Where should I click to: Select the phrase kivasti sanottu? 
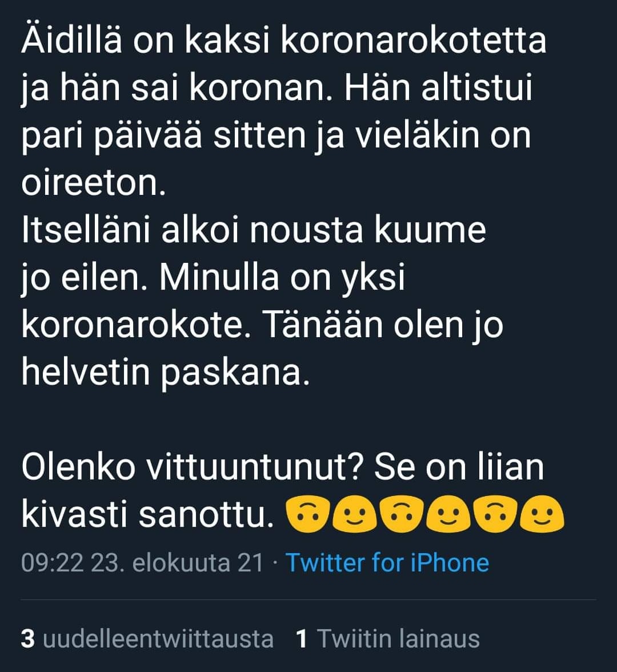[x=148, y=515]
